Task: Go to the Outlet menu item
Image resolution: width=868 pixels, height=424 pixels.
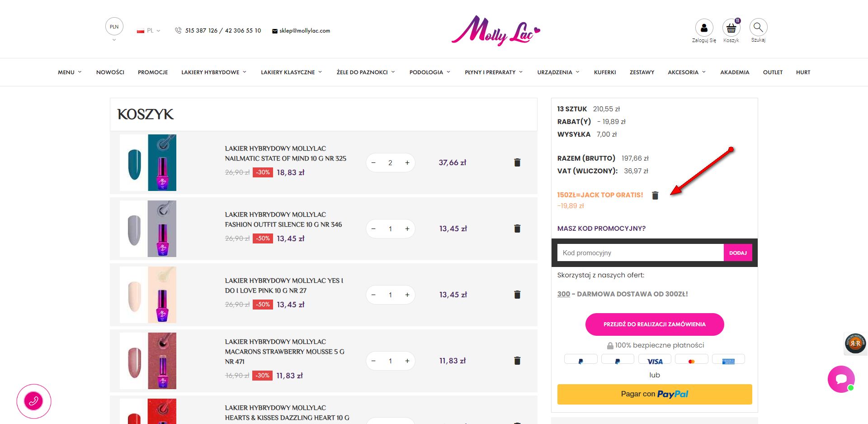Action: [773, 72]
